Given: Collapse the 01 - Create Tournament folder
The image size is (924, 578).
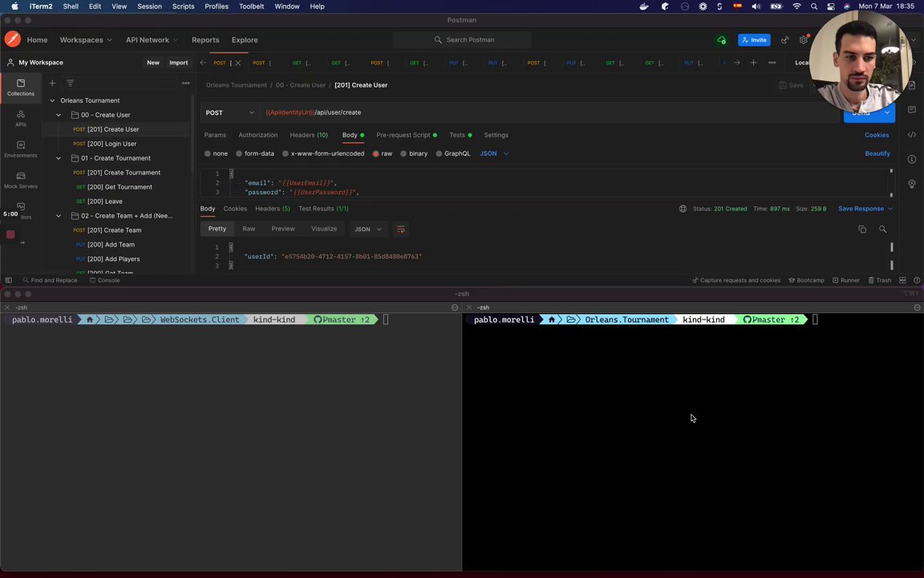Looking at the screenshot, I should point(59,158).
